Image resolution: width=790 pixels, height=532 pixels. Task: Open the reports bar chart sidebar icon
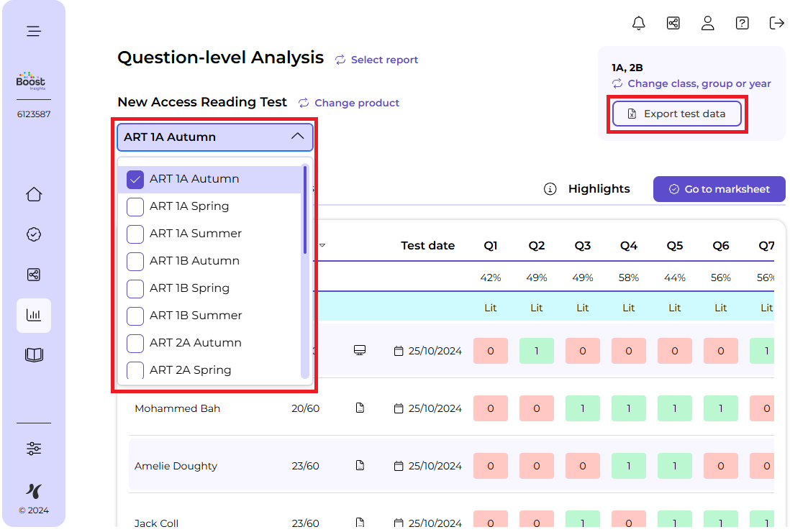[x=34, y=315]
